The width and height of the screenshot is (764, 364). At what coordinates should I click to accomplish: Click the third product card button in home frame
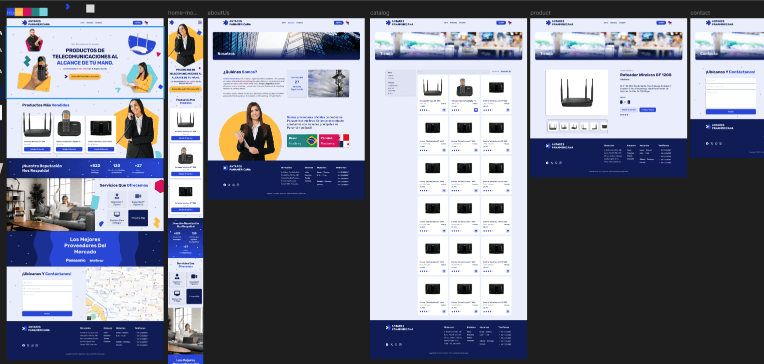[100, 149]
